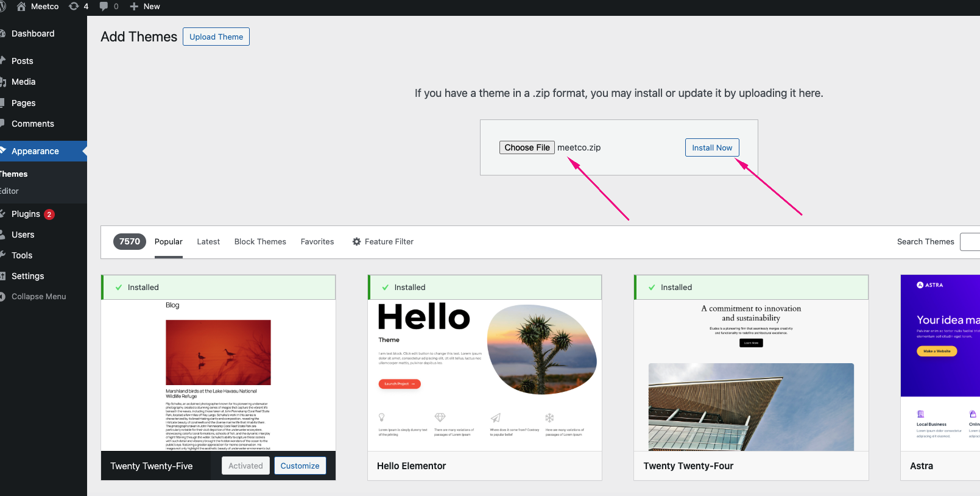Click the Collapse Menu arrow icon
This screenshot has height=496, width=980.
3,297
